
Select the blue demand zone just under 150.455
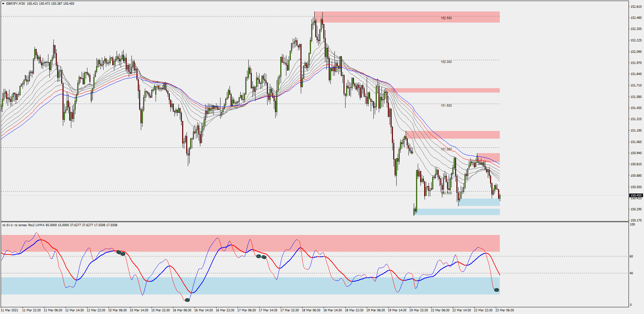coord(479,202)
